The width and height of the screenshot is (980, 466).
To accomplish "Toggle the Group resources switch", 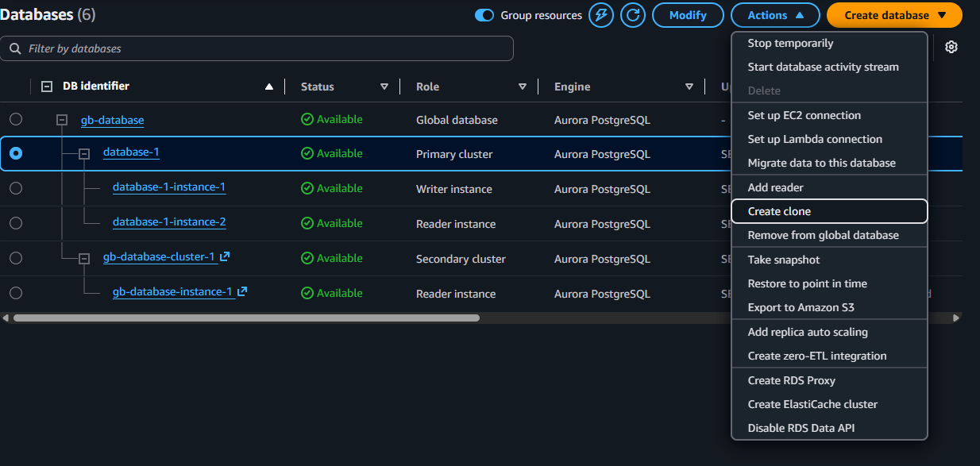I will click(x=484, y=15).
